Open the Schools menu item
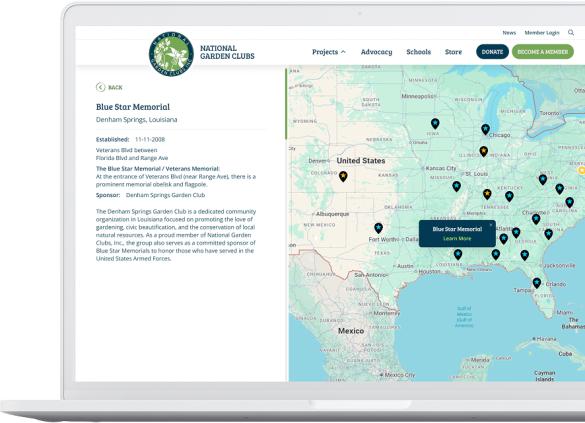 click(x=419, y=52)
